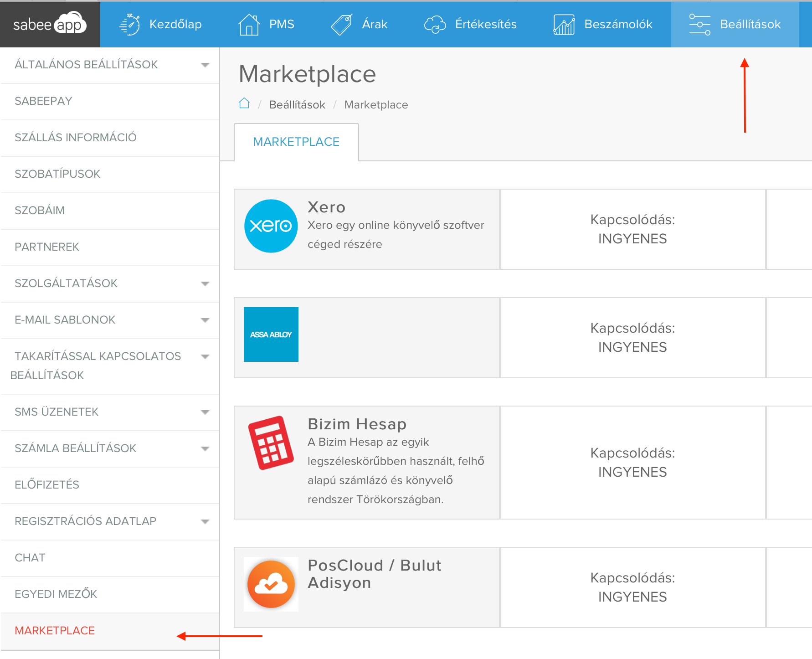Click the Kezdőlap stopwatch icon

(x=130, y=24)
